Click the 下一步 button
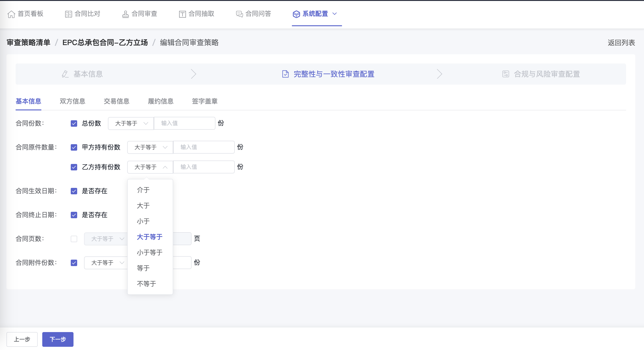Viewport: 644px width, 350px height. pyautogui.click(x=58, y=339)
